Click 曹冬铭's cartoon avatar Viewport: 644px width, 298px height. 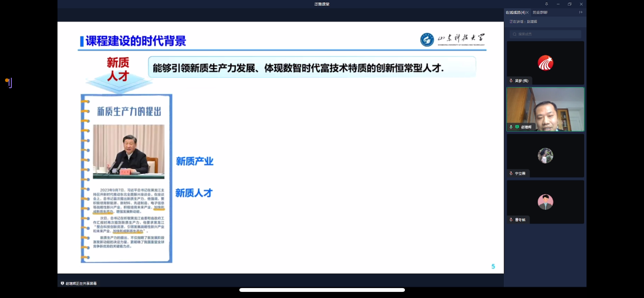point(545,202)
